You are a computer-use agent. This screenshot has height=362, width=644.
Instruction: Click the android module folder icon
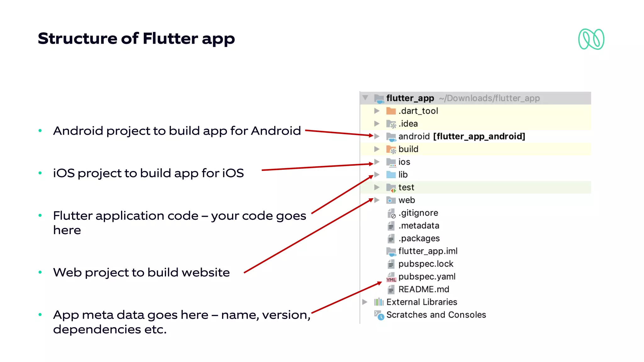(x=391, y=137)
